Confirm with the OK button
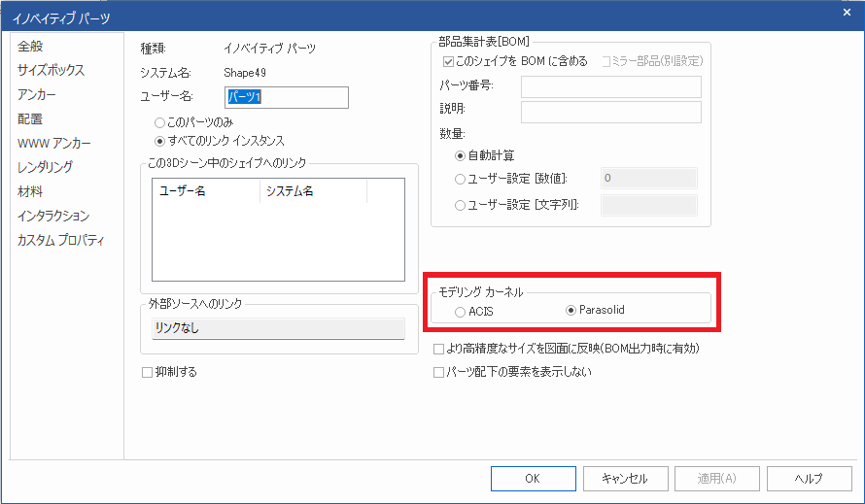 point(534,479)
